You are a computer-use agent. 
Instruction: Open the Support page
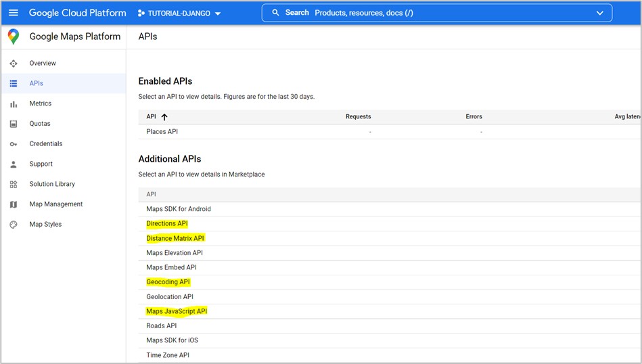click(41, 164)
